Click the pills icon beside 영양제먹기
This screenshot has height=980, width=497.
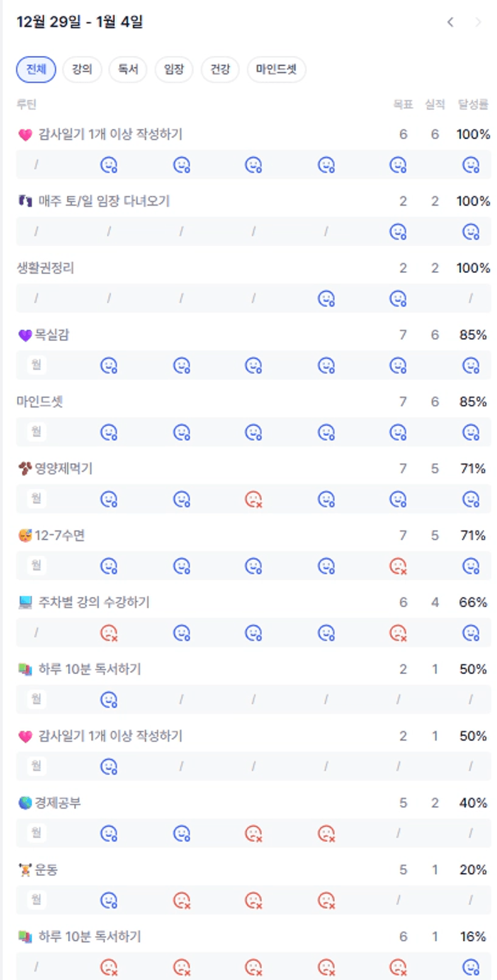25,468
